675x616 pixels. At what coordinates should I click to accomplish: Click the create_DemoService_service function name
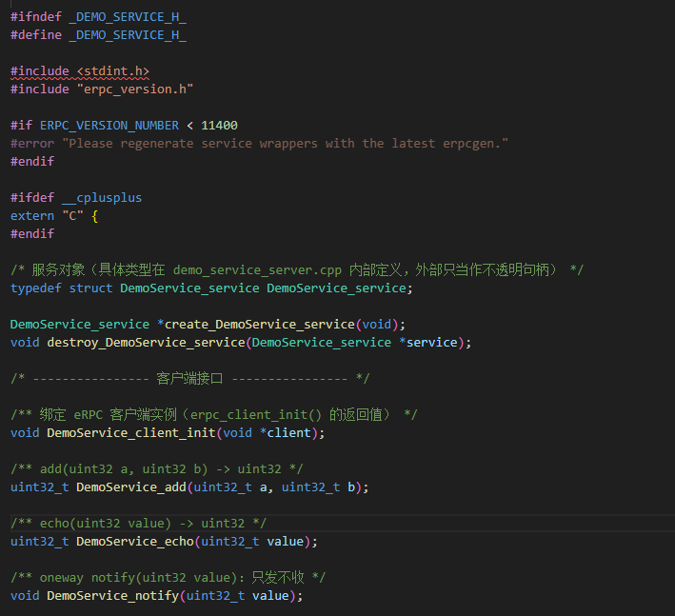click(x=260, y=324)
